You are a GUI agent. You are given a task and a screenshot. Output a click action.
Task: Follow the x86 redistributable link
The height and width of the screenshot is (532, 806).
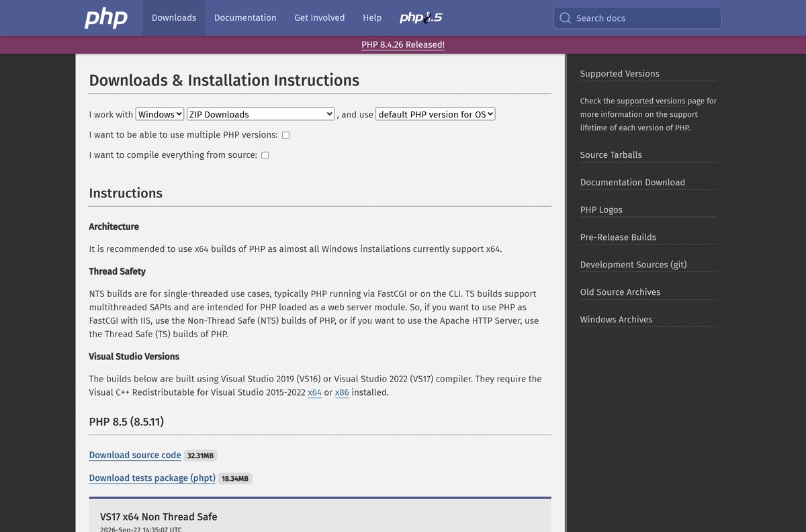pyautogui.click(x=342, y=392)
